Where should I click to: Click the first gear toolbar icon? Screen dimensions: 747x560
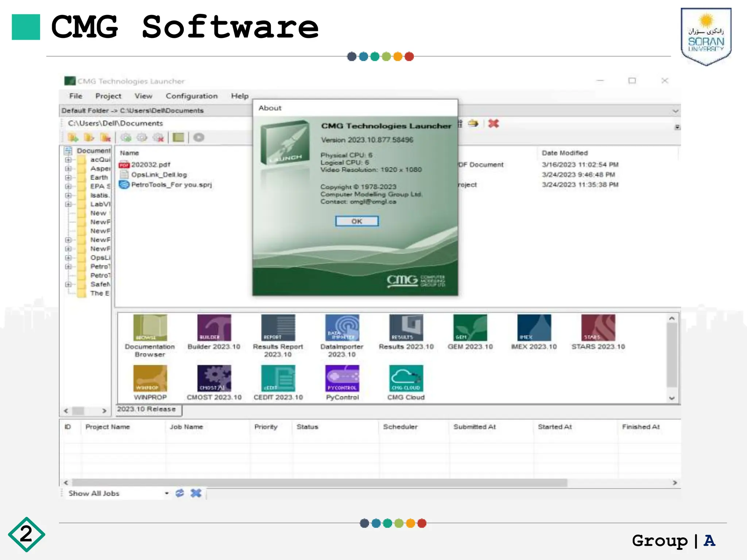(126, 137)
